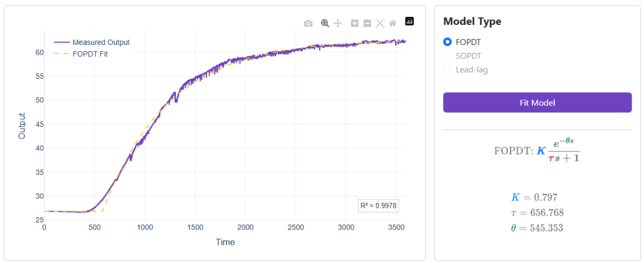Screen dimensions: 644x263
Task: Download plot as PNG camera icon
Action: [308, 23]
